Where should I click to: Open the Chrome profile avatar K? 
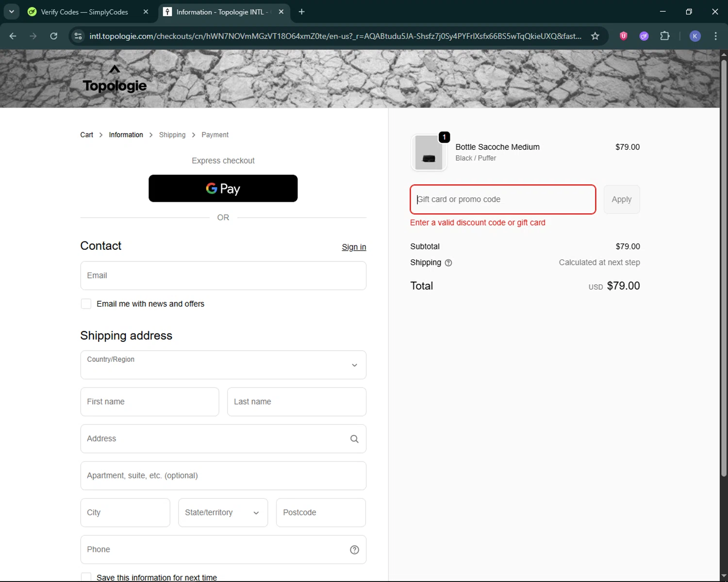pos(695,36)
